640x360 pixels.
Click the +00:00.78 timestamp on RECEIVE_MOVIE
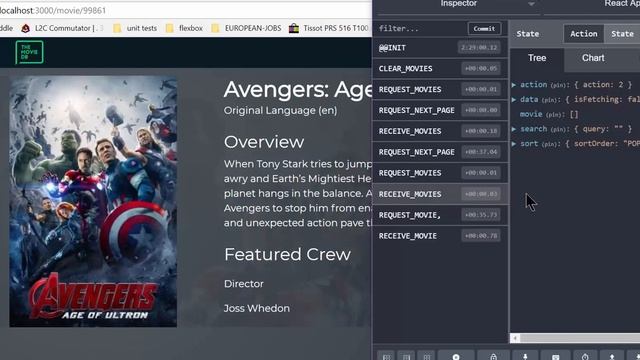click(481, 236)
